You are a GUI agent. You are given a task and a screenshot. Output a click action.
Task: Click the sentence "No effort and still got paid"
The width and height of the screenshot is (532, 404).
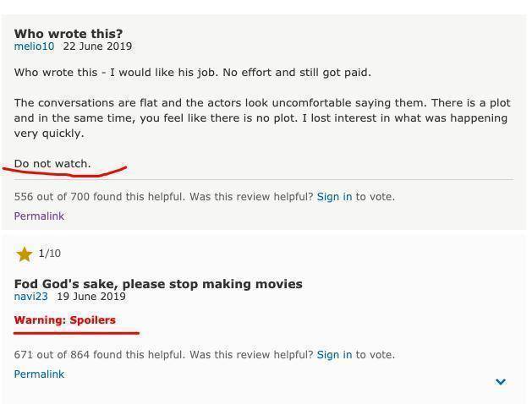tap(289, 73)
